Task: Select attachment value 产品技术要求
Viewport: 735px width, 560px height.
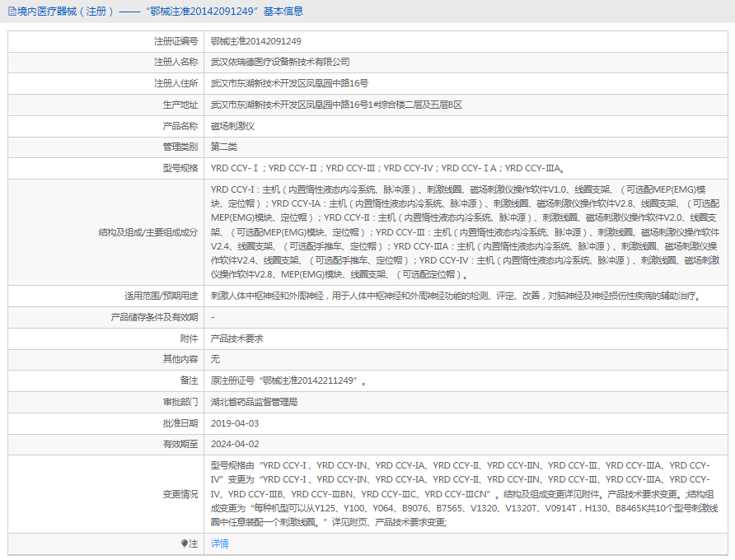Action: pos(236,338)
